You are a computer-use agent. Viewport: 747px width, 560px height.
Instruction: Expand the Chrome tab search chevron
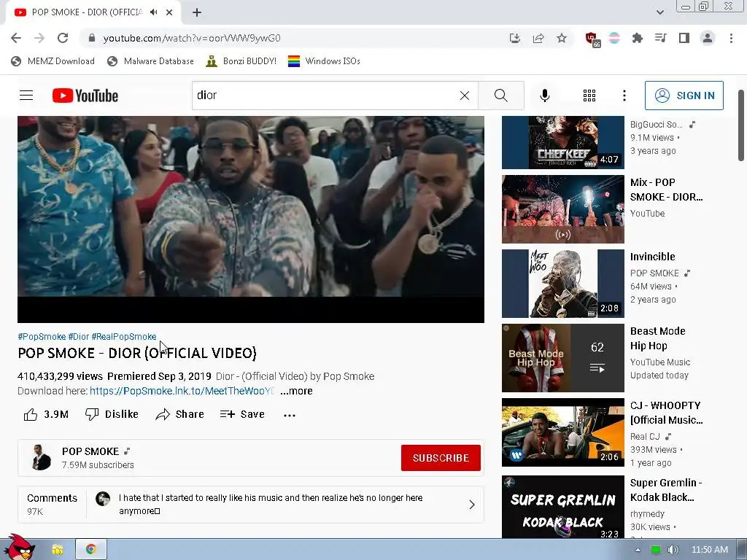pos(659,12)
